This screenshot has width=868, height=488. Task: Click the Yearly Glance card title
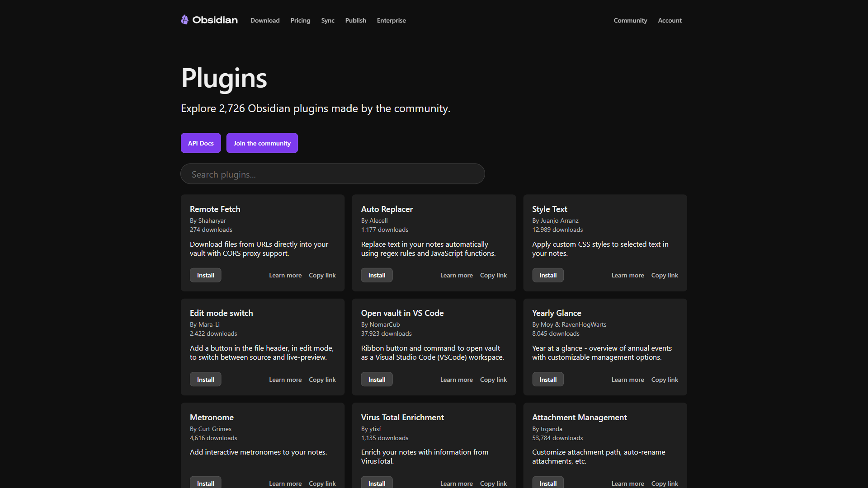pyautogui.click(x=557, y=313)
